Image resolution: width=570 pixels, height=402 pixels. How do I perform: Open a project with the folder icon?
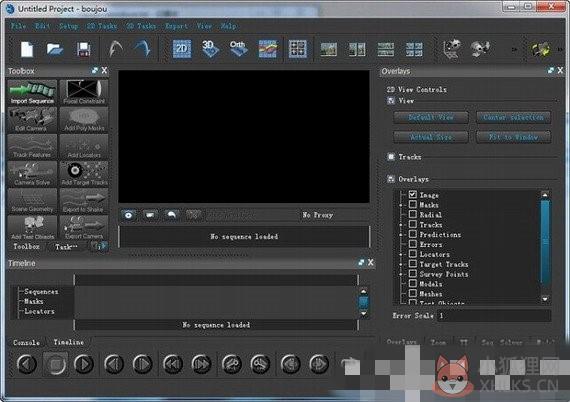(x=55, y=49)
